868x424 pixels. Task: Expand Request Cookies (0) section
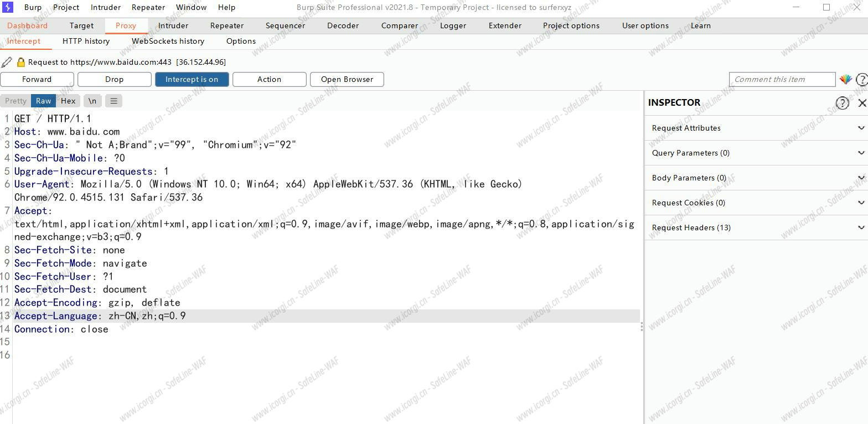(x=756, y=203)
